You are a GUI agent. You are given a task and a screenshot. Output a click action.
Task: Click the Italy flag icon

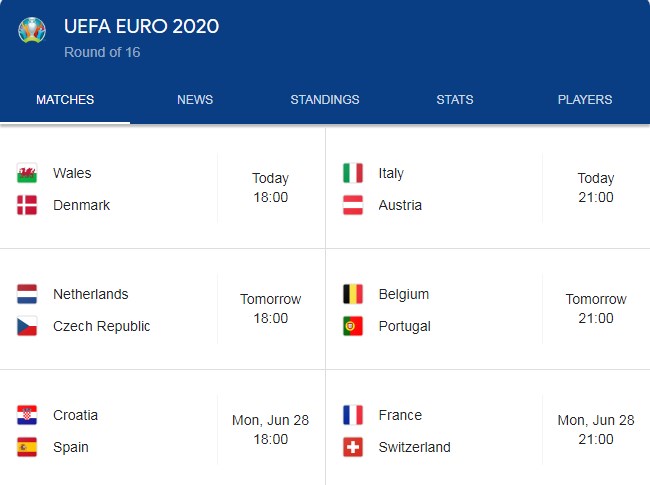click(x=353, y=173)
